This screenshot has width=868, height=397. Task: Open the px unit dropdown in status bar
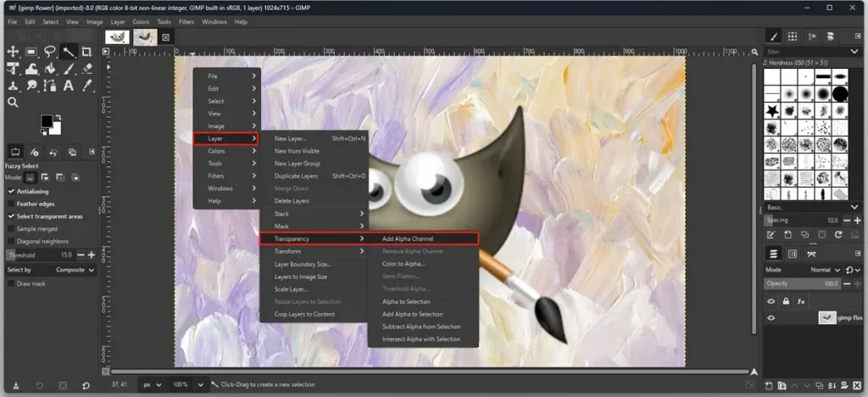tap(151, 384)
